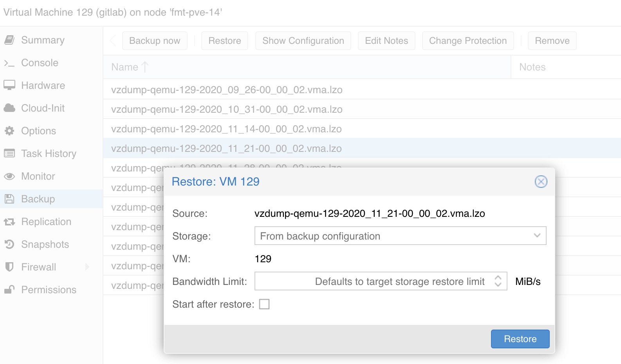Click the Monitor eye icon
Image resolution: width=621 pixels, height=364 pixels.
pyautogui.click(x=9, y=176)
